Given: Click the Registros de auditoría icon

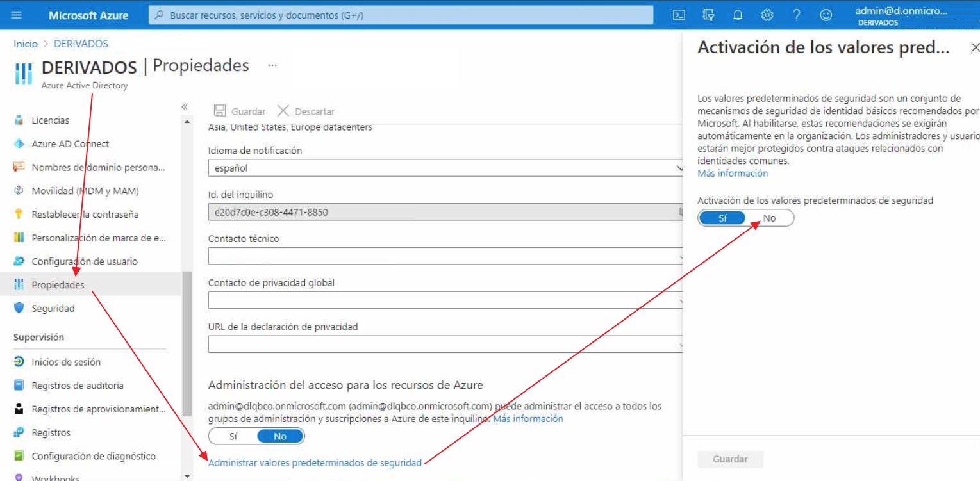Looking at the screenshot, I should (x=19, y=386).
